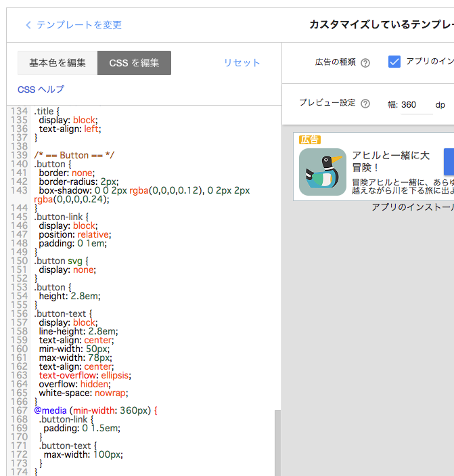Click the ad headline アヒルと一緒に大冒険！
Viewport: 454px width, 476px height.
click(390, 161)
